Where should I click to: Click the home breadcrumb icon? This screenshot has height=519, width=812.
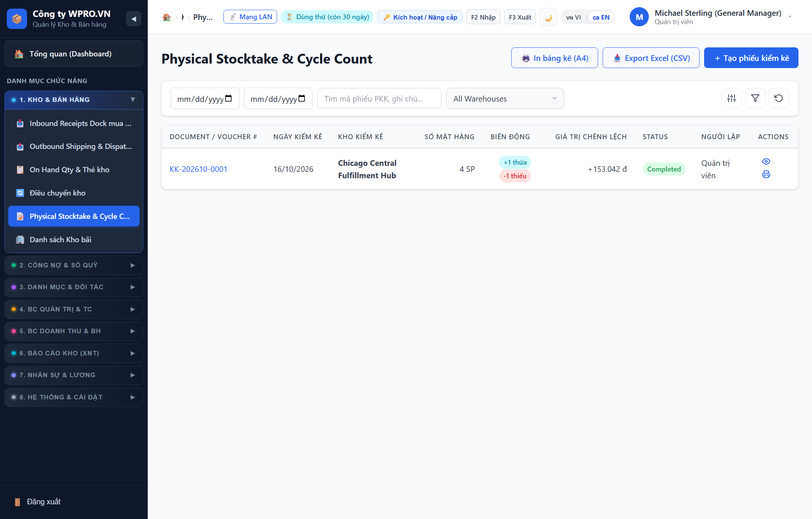pyautogui.click(x=167, y=17)
